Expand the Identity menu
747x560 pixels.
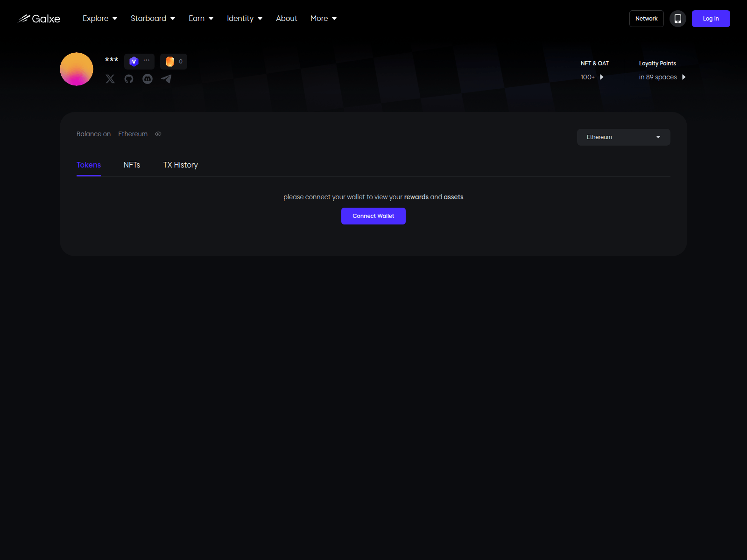coord(245,19)
